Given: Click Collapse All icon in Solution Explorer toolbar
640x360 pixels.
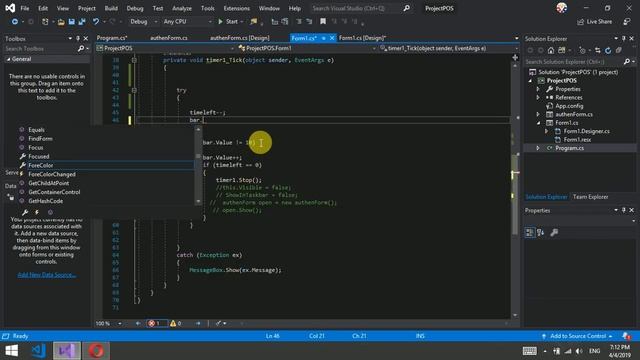Looking at the screenshot, I should pos(619,50).
